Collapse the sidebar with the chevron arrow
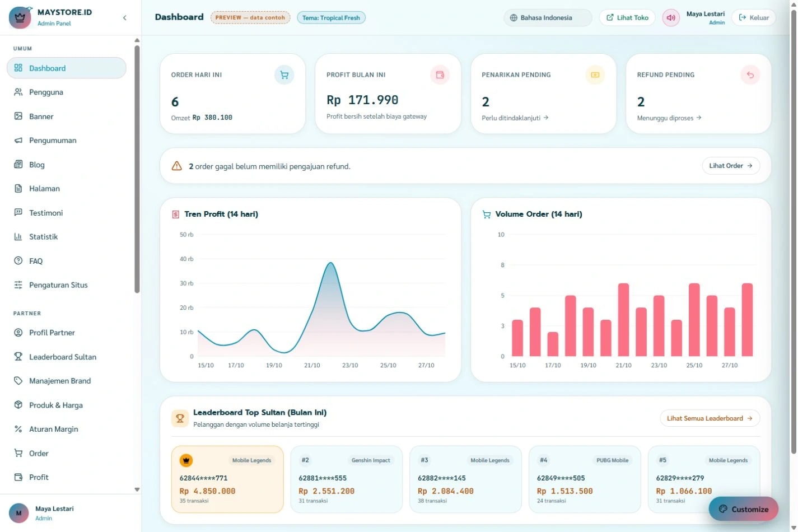This screenshot has width=798, height=532. point(125,18)
